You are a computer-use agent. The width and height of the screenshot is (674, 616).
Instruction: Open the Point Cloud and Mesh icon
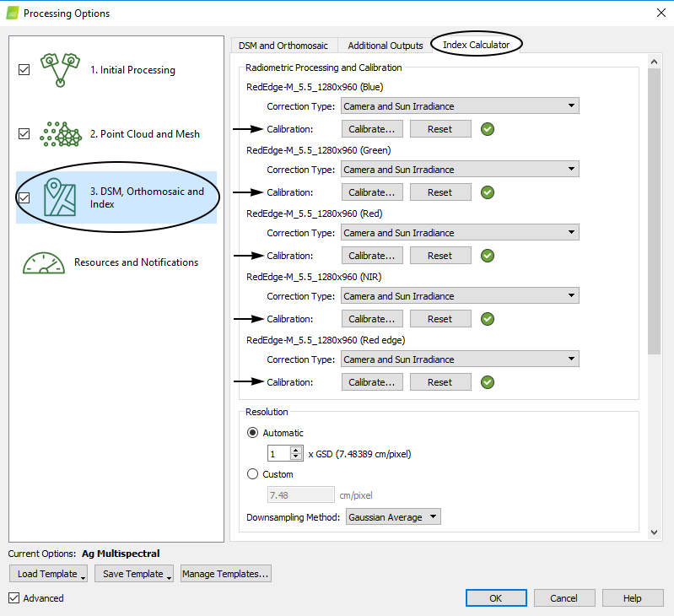(59, 134)
